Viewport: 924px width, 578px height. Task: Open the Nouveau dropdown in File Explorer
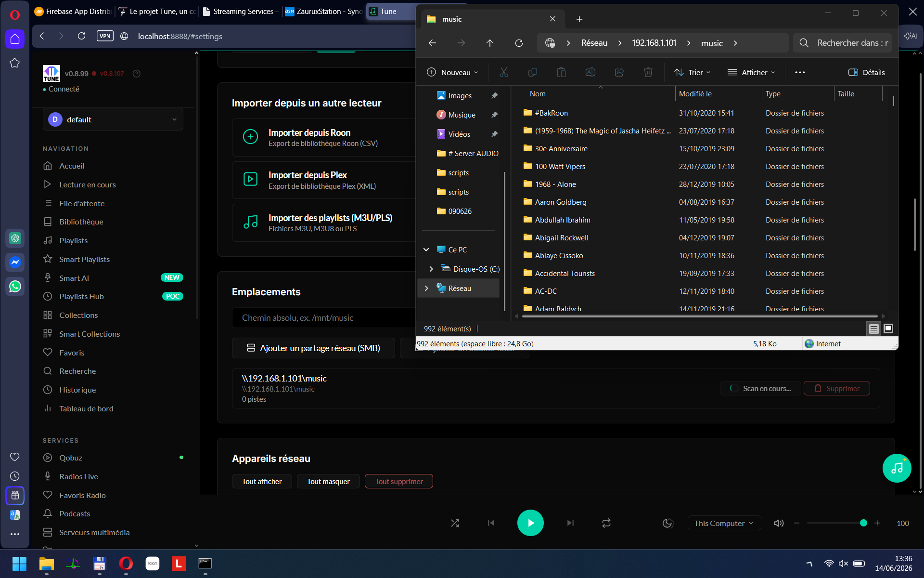click(452, 72)
